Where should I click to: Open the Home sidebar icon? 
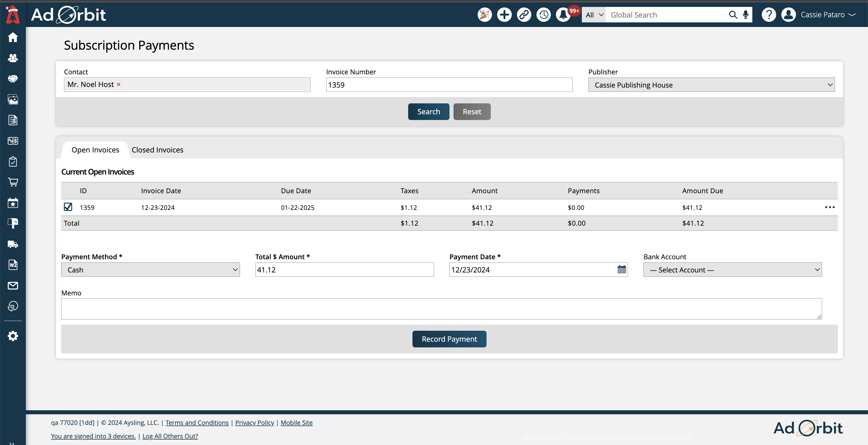point(13,37)
